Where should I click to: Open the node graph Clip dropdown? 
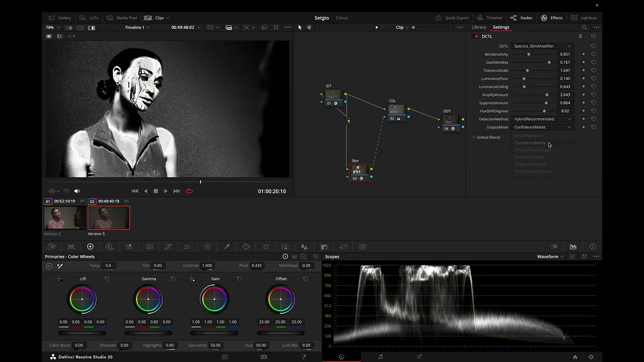tap(402, 27)
